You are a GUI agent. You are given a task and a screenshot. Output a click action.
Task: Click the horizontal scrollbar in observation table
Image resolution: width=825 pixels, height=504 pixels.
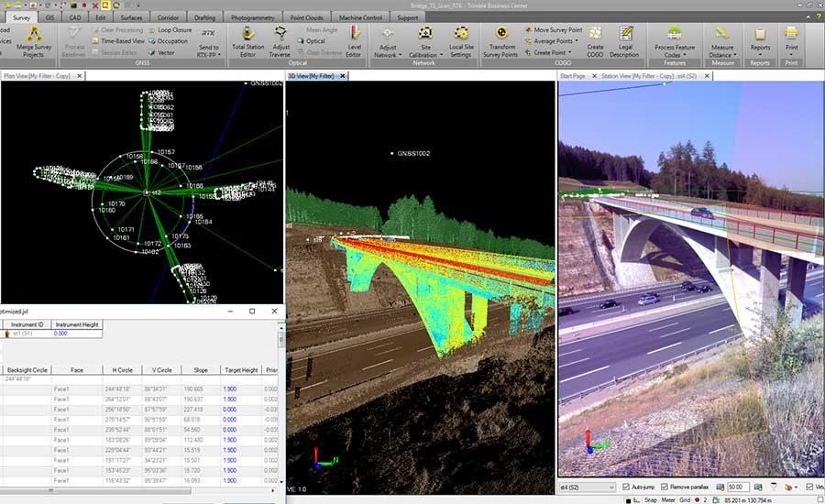94,490
